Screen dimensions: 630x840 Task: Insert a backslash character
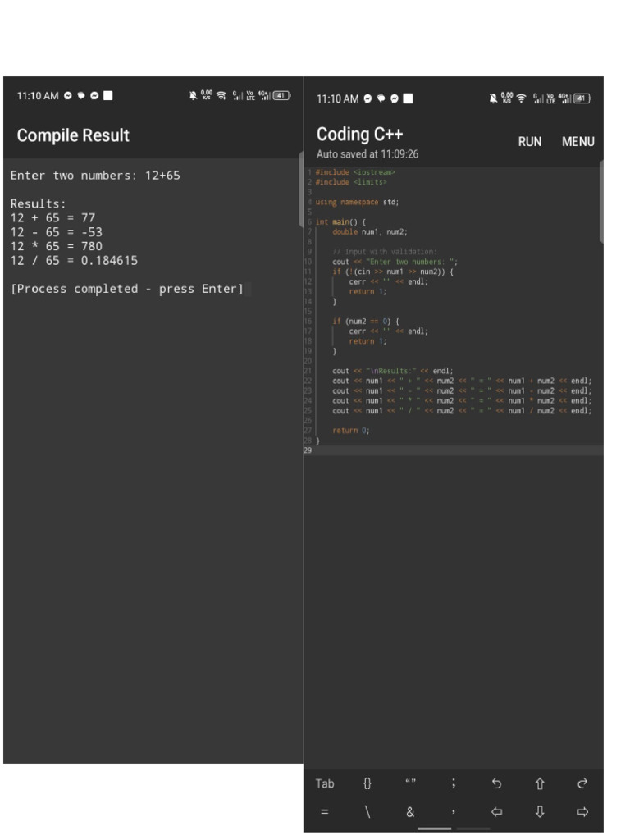pyautogui.click(x=367, y=812)
